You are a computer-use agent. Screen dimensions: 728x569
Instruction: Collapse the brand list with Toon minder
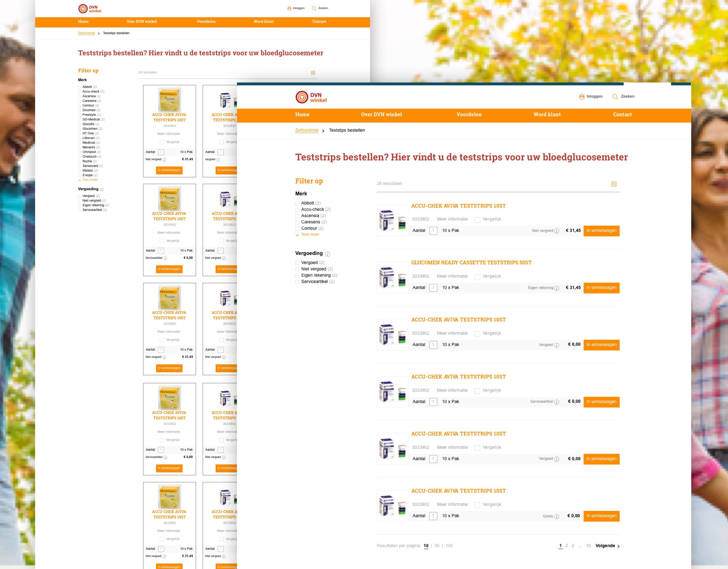(x=90, y=180)
